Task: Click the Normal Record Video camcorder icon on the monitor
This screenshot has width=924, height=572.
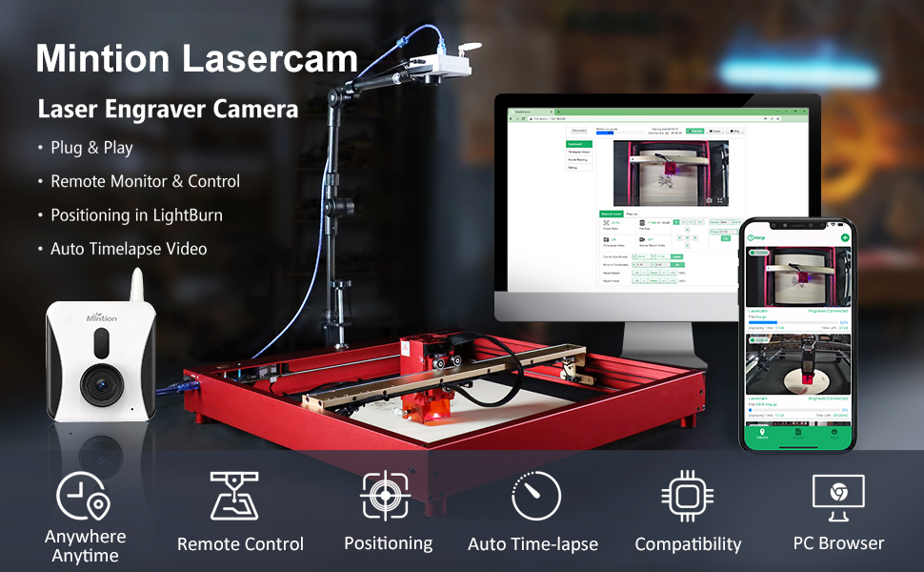Action: click(x=642, y=239)
